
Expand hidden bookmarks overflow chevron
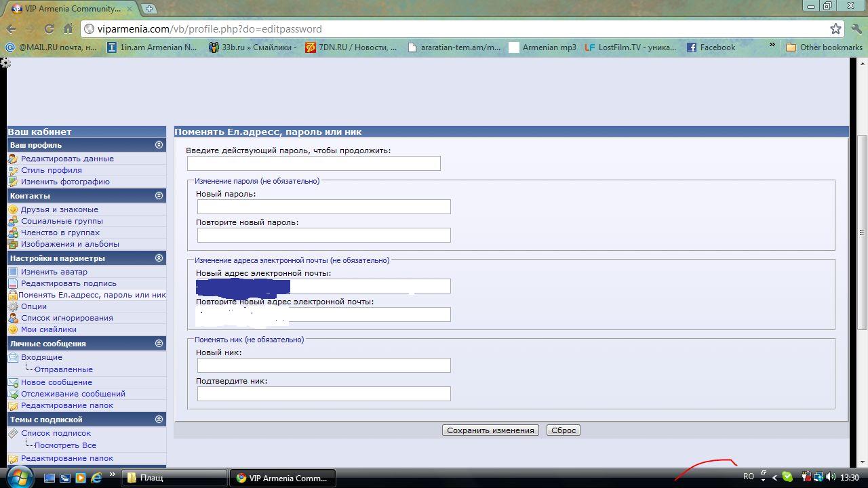tap(772, 45)
